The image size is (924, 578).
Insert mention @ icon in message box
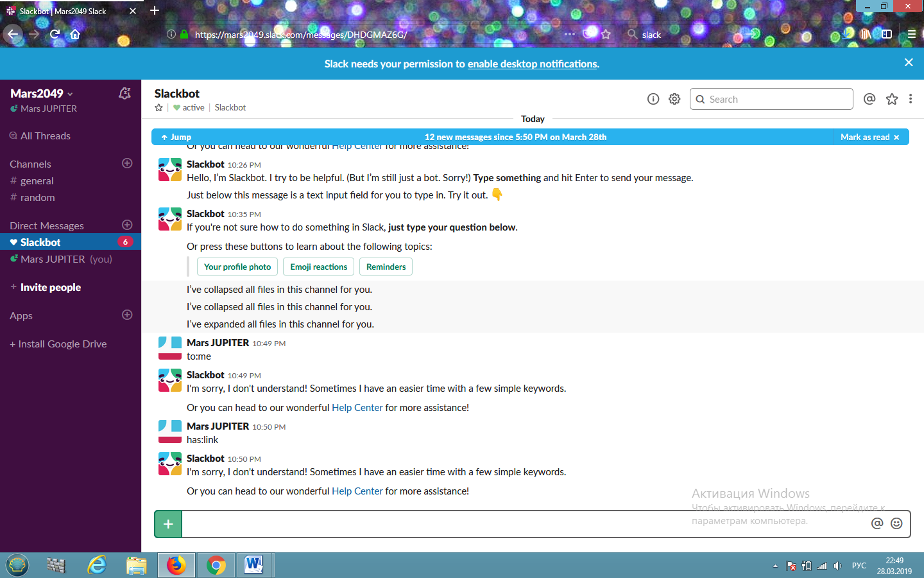coord(877,523)
